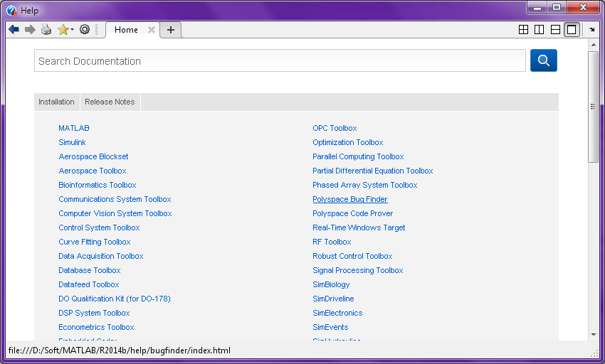Open the DO Qualification Kit (for DO-178) link
Screen dimensions: 605x364
pyautogui.click(x=114, y=299)
